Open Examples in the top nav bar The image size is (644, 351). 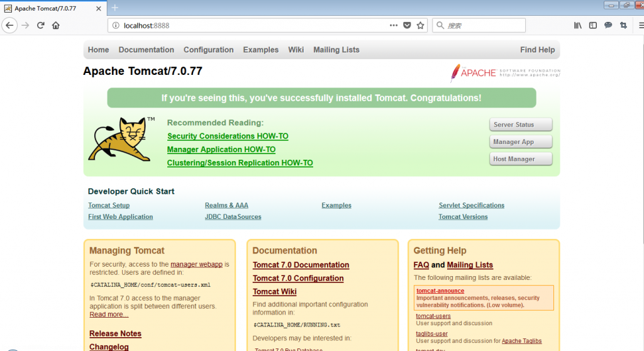[x=261, y=50]
